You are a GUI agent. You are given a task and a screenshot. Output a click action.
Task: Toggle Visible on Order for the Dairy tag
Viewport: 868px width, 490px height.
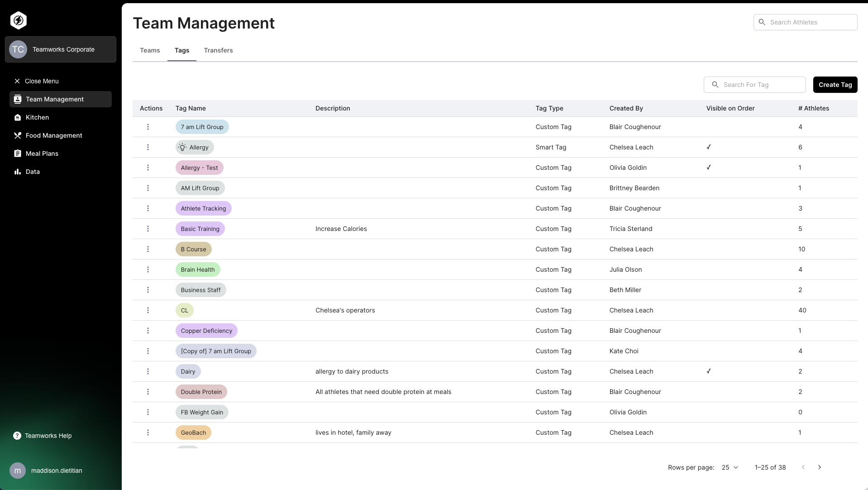[708, 371]
